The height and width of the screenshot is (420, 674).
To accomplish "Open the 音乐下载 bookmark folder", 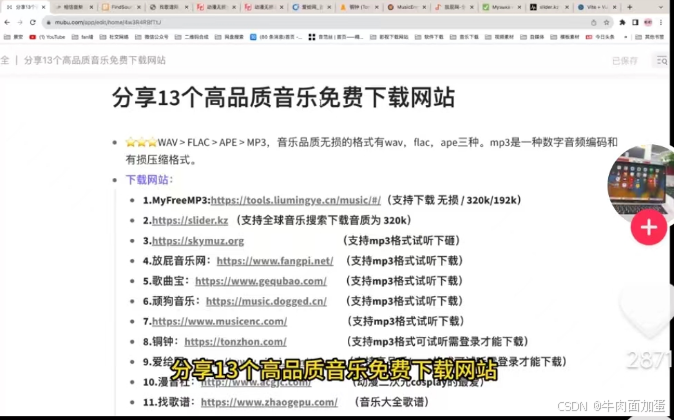I will pos(464,37).
